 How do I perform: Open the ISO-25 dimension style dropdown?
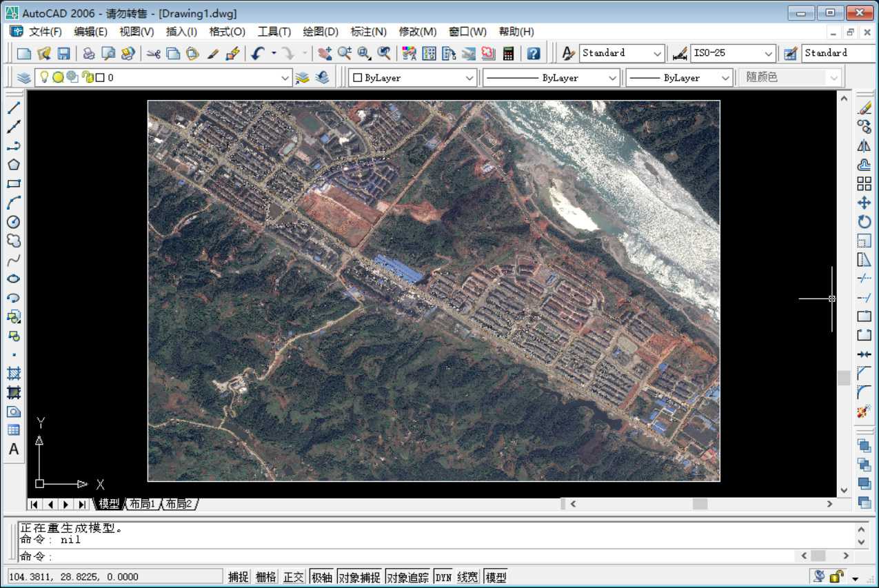coord(769,53)
